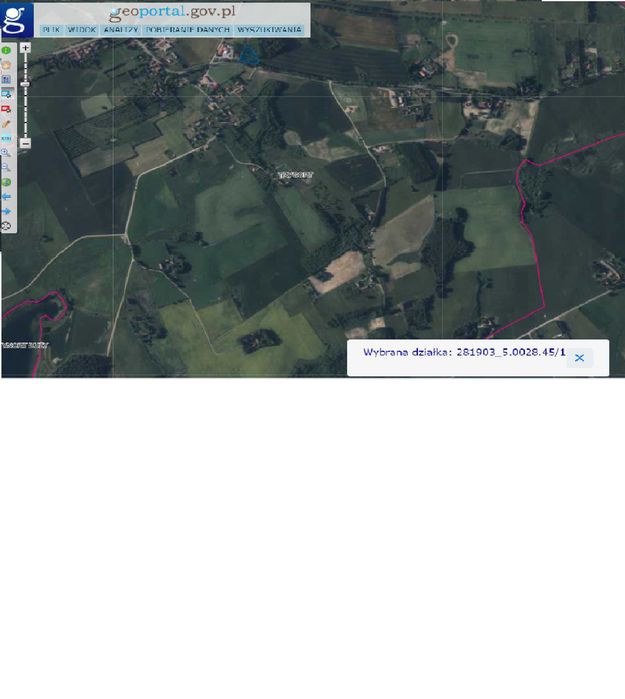The image size is (625, 699).
Task: Select the zoom-in magnifier tool
Action: [6, 153]
